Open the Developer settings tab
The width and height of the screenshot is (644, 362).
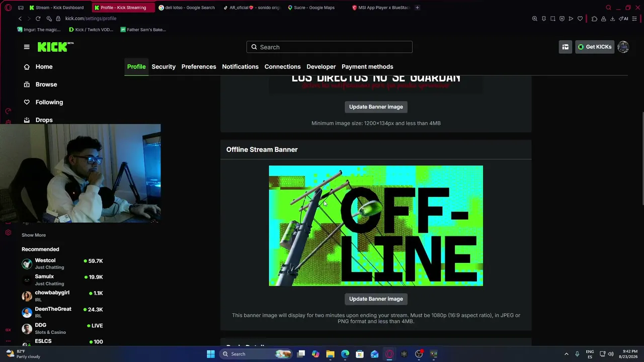321,66
